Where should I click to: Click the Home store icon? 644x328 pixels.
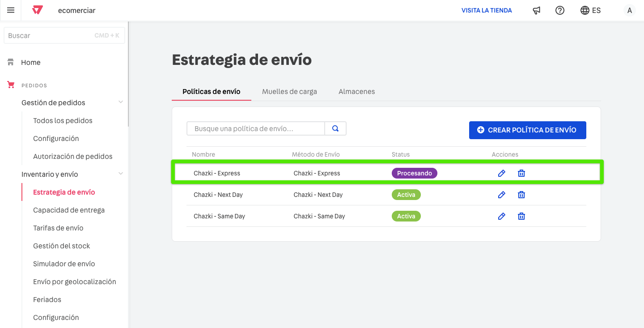pyautogui.click(x=11, y=62)
